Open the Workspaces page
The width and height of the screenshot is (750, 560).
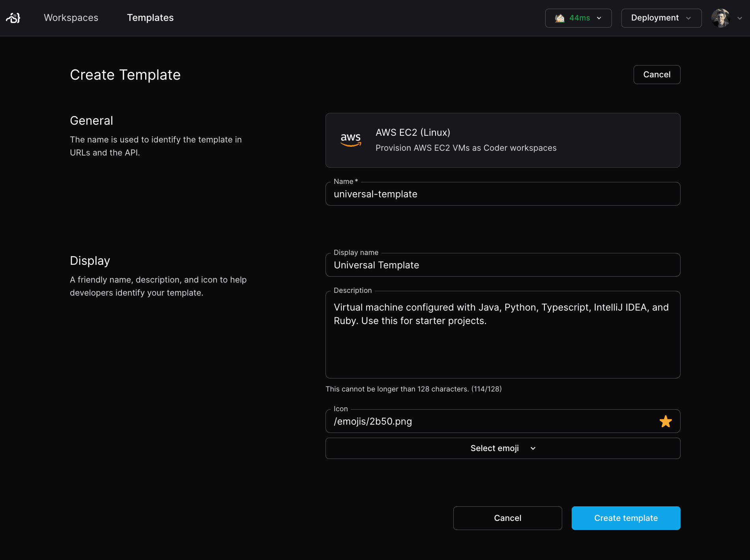coord(71,18)
